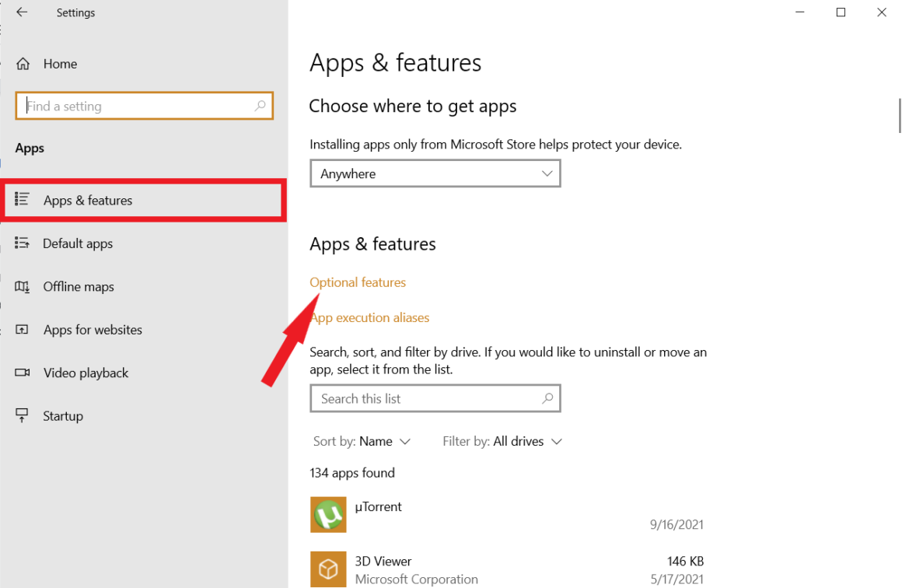Click the Default apps sidebar icon
Screen dimensions: 902x588
[x=23, y=243]
